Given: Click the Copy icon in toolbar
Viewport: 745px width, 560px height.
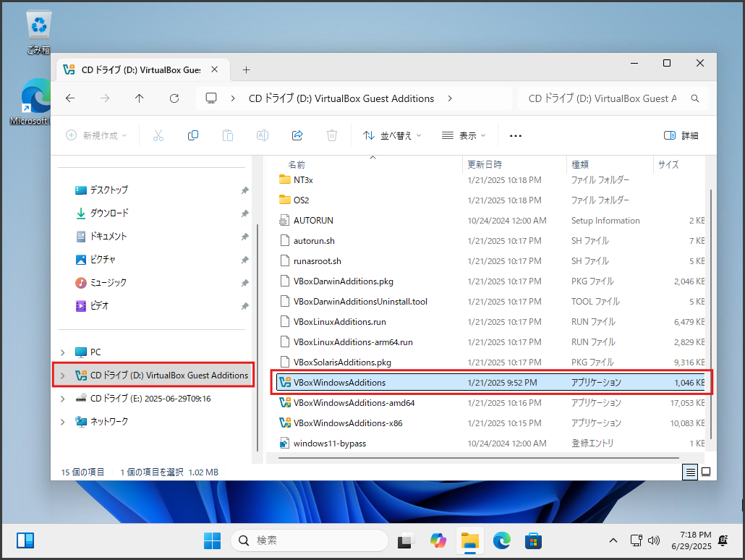Looking at the screenshot, I should click(193, 135).
